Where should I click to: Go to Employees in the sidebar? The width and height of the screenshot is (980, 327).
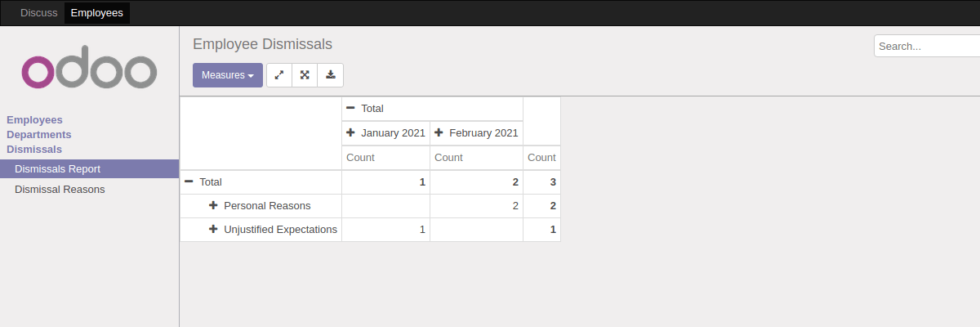(x=34, y=120)
